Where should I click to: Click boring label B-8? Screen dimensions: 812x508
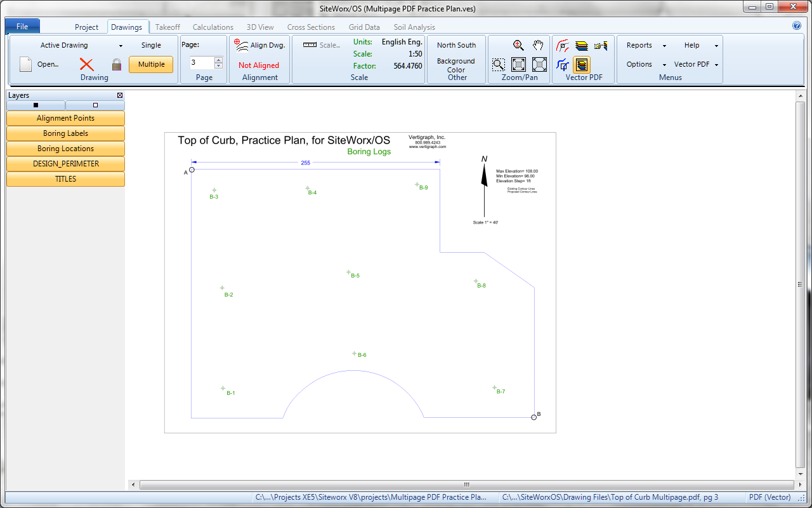click(x=481, y=286)
